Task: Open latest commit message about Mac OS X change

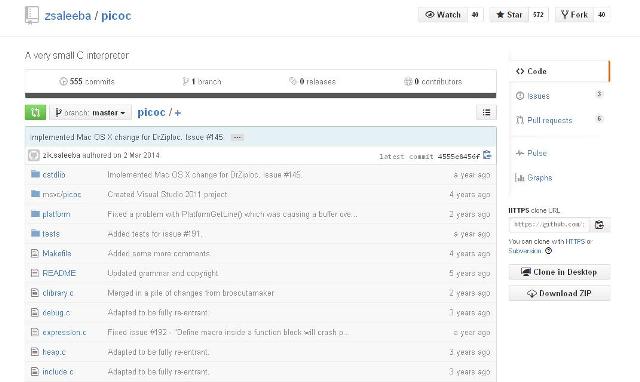Action: pos(127,137)
